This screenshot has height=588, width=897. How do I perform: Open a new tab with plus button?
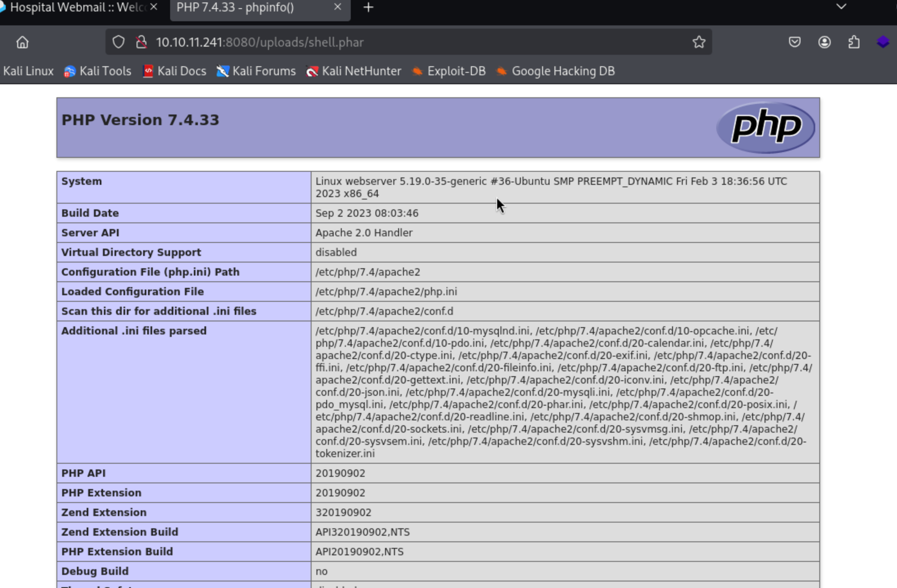(x=368, y=7)
